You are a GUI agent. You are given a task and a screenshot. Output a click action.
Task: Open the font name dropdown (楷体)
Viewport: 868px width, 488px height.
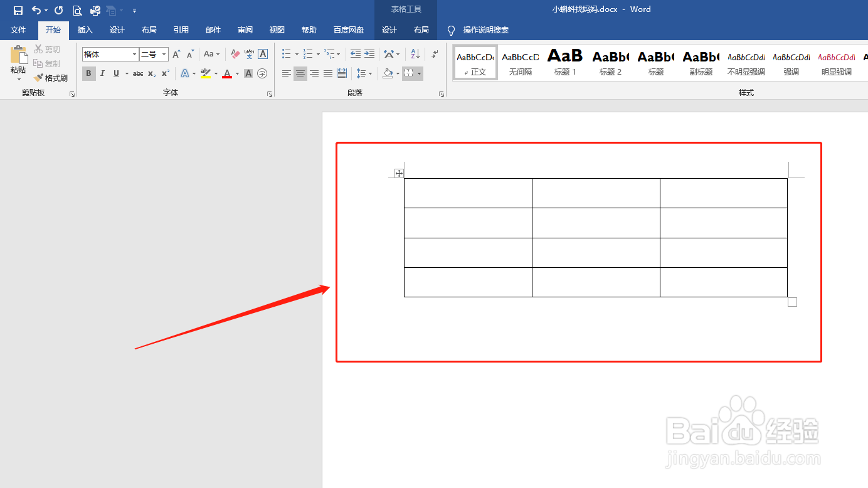[x=134, y=55]
